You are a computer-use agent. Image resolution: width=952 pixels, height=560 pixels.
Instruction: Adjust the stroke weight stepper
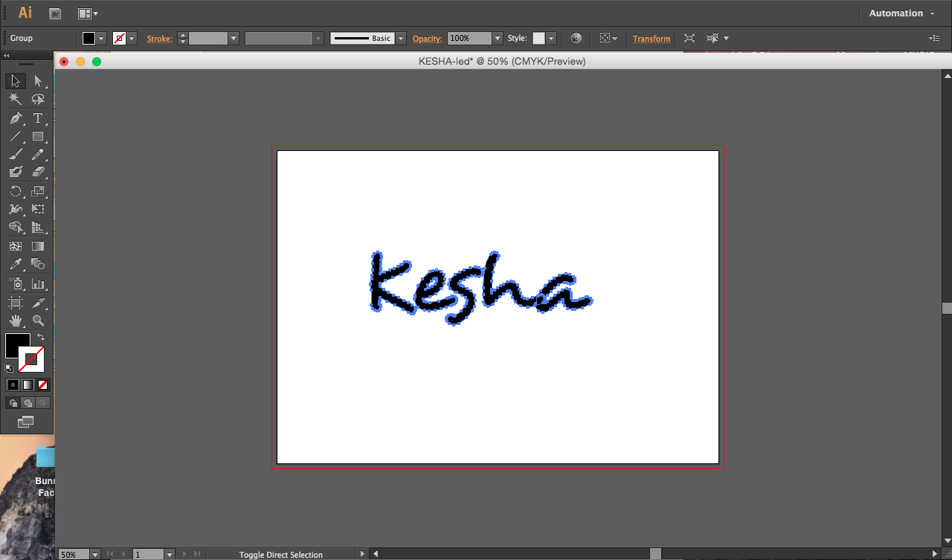pyautogui.click(x=183, y=38)
